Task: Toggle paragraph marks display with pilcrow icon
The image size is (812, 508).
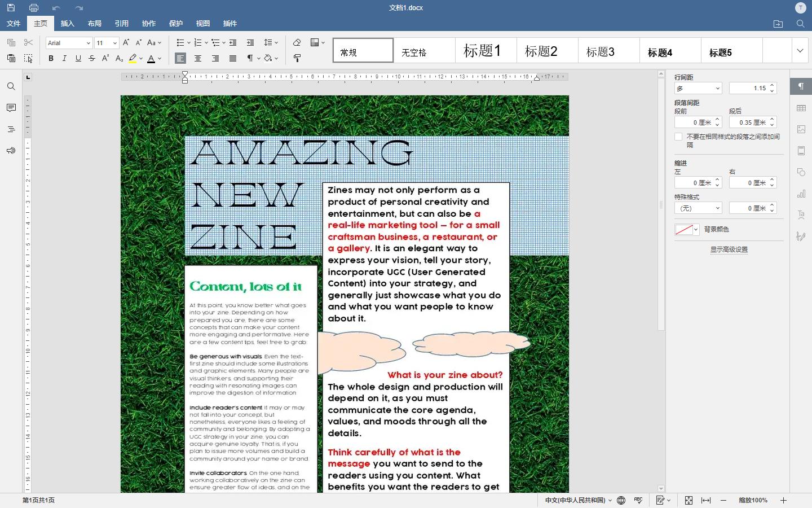Action: 250,58
